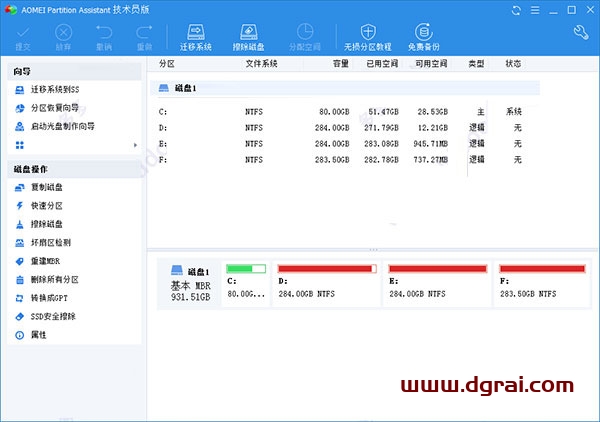Click the D: partition usage bar

(x=326, y=269)
